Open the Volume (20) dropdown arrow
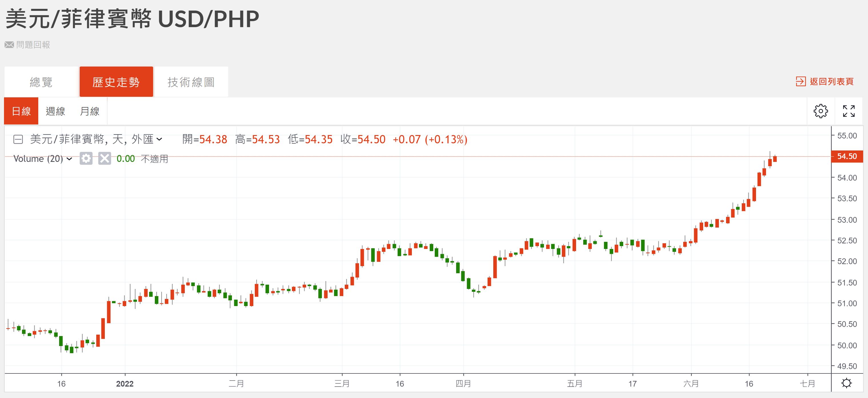The width and height of the screenshot is (868, 398). [69, 159]
